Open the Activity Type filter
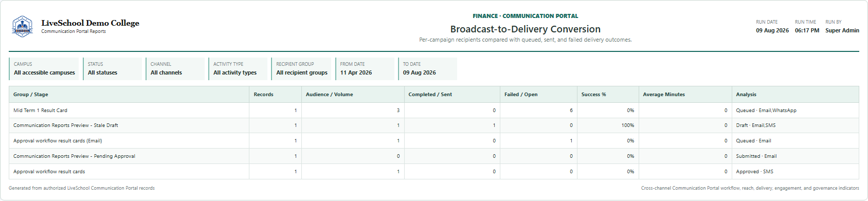 (238, 69)
